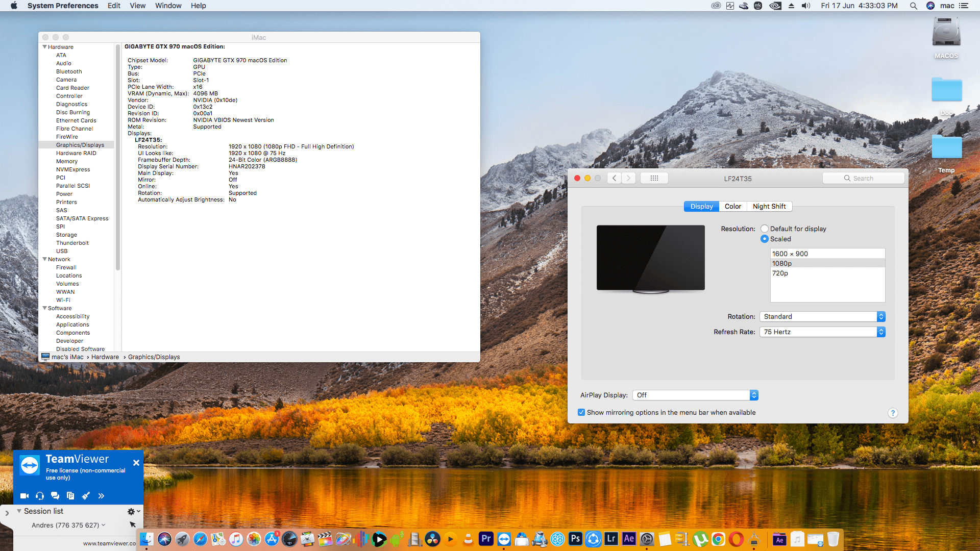The image size is (980, 551).
Task: Switch to the Night Shift tab
Action: click(x=769, y=206)
